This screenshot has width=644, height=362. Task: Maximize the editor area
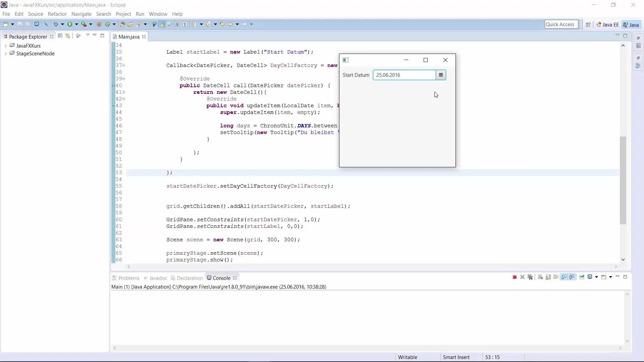625,36
